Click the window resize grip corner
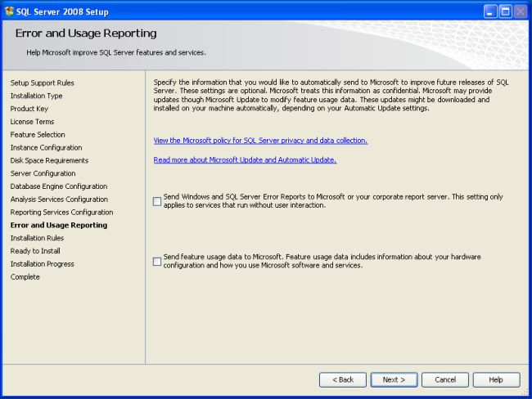532x399 pixels. 525,392
